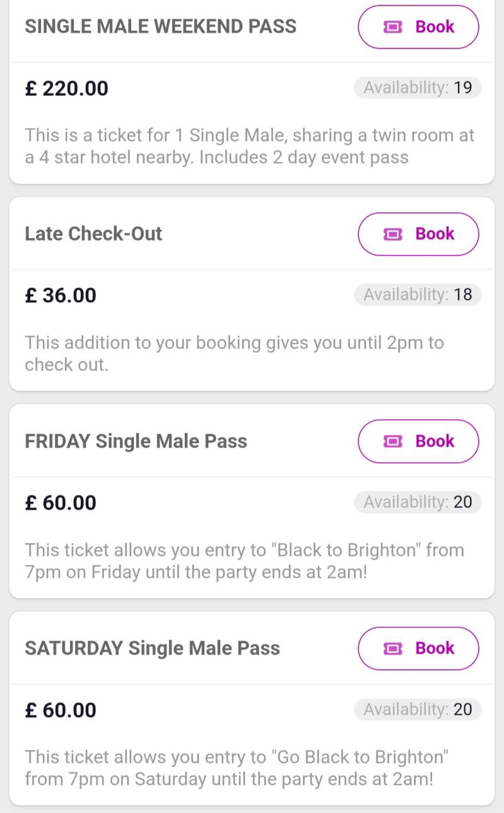Select the SINGLE MALE WEEKEND PASS title
This screenshot has width=504, height=813.
[x=160, y=27]
